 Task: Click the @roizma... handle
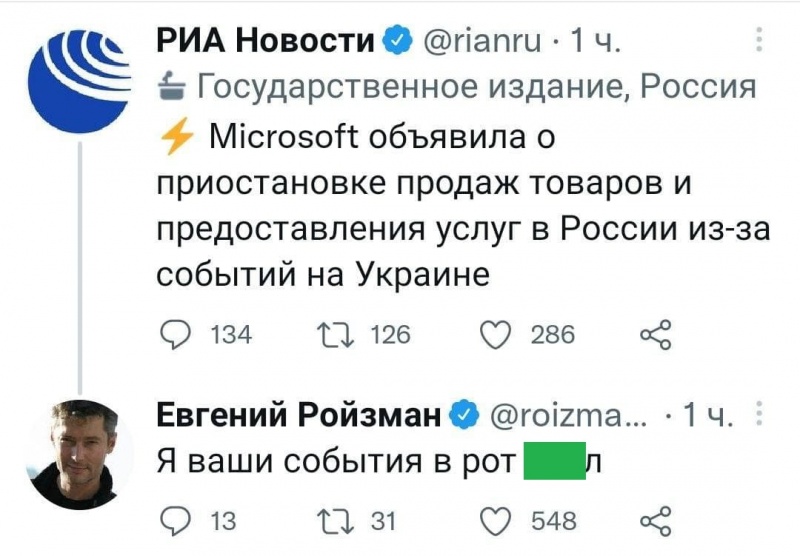click(x=573, y=414)
